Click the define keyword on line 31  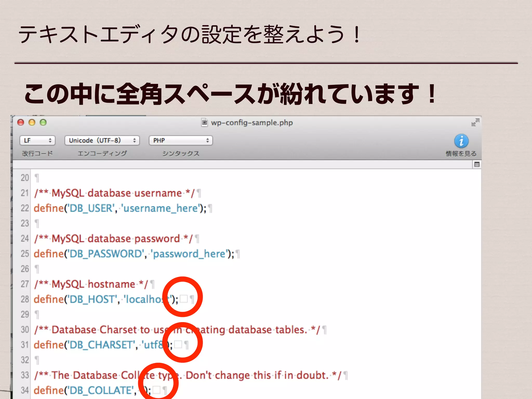coord(49,345)
